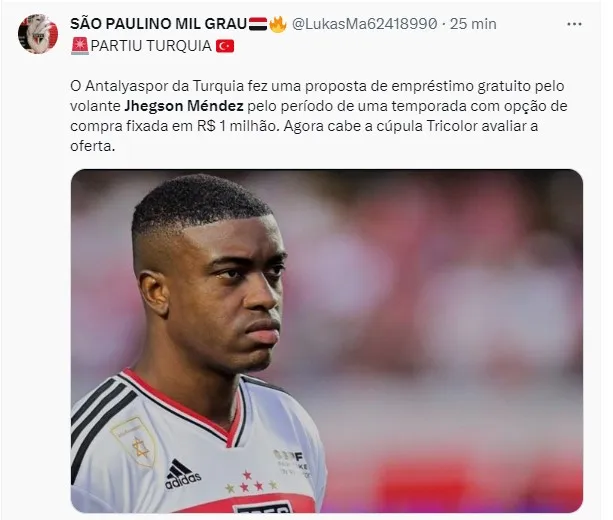Click the striped flag emoji after MIL GRAU
613x520 pixels.
point(258,24)
